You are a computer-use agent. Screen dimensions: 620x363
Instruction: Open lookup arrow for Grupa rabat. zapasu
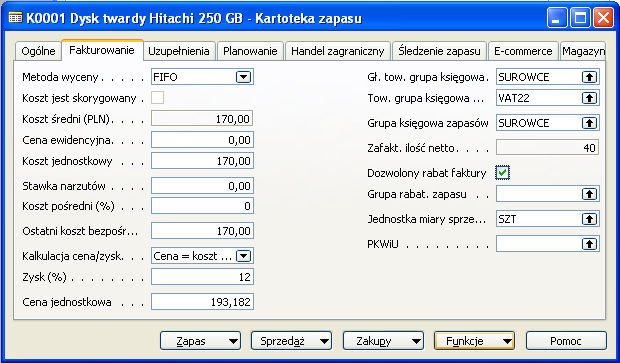click(589, 194)
